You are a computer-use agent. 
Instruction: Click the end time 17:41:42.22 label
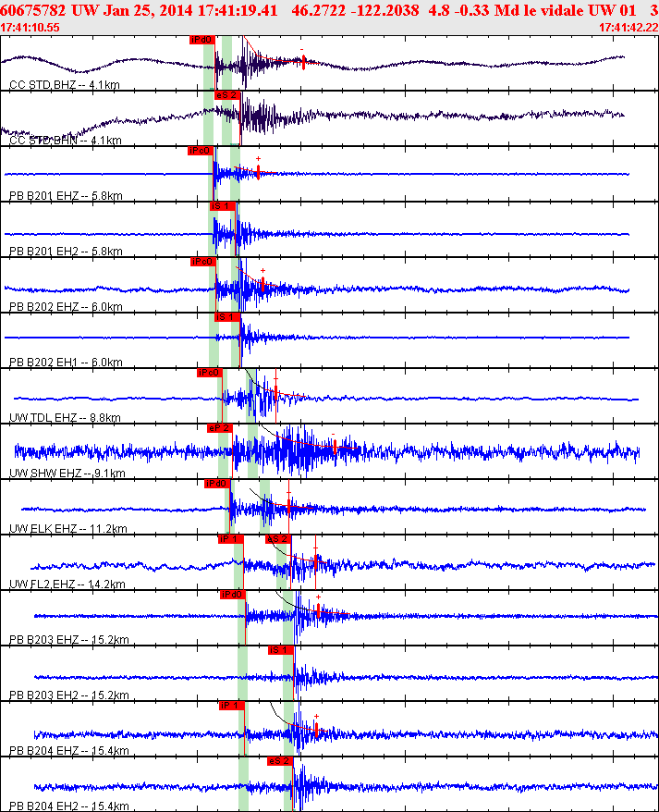pos(628,28)
